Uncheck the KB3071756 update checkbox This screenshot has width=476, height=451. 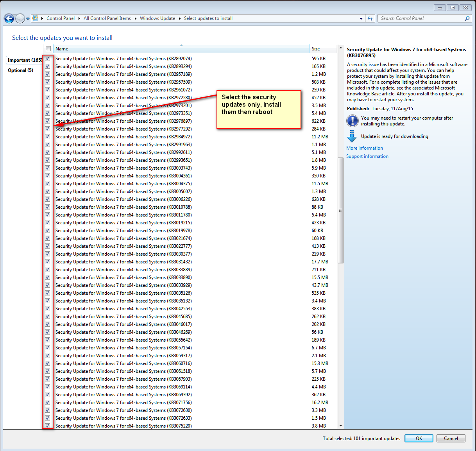(48, 403)
